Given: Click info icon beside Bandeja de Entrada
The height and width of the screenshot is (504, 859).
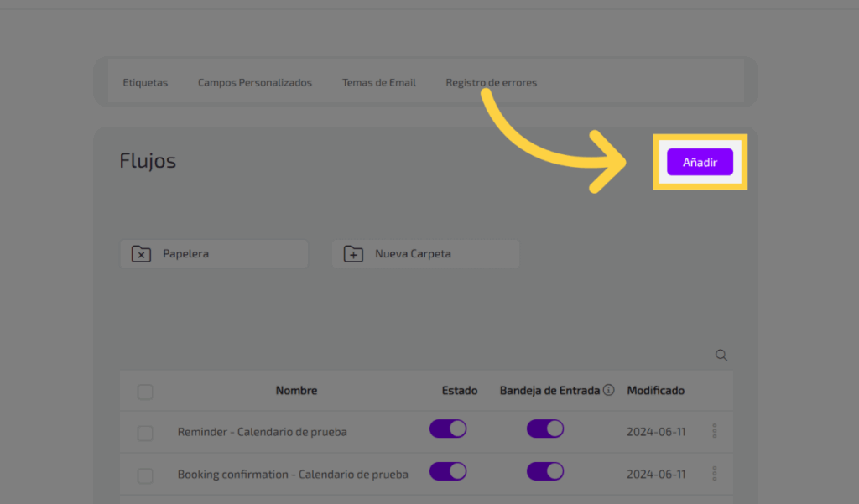Looking at the screenshot, I should pos(609,391).
